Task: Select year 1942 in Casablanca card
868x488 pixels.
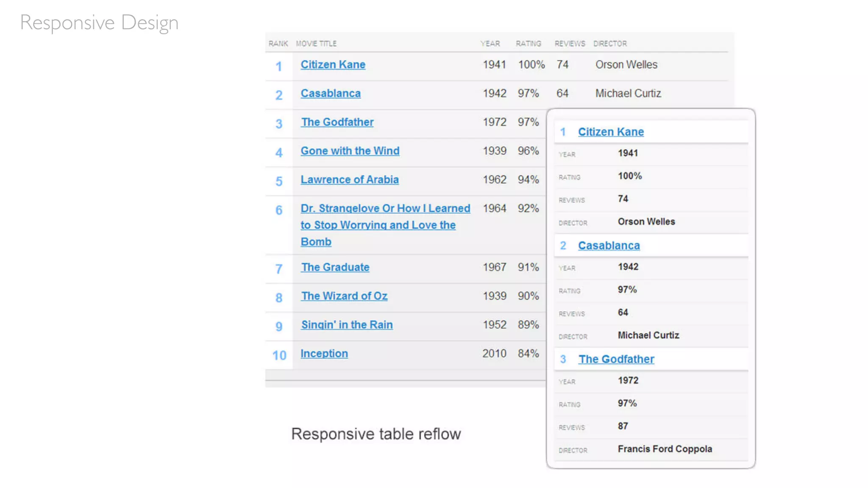Action: (628, 267)
